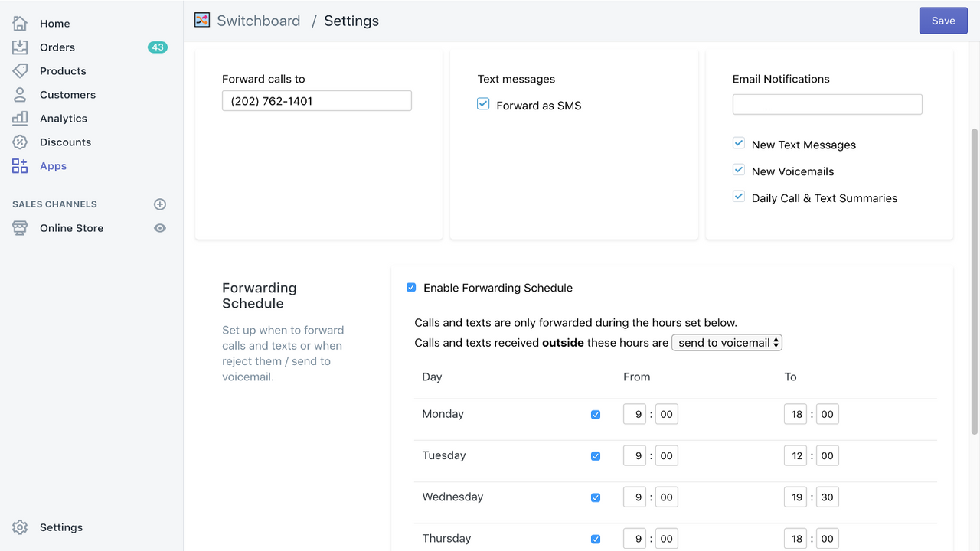The width and height of the screenshot is (980, 551).
Task: Toggle New Text Messages checkbox
Action: point(739,143)
